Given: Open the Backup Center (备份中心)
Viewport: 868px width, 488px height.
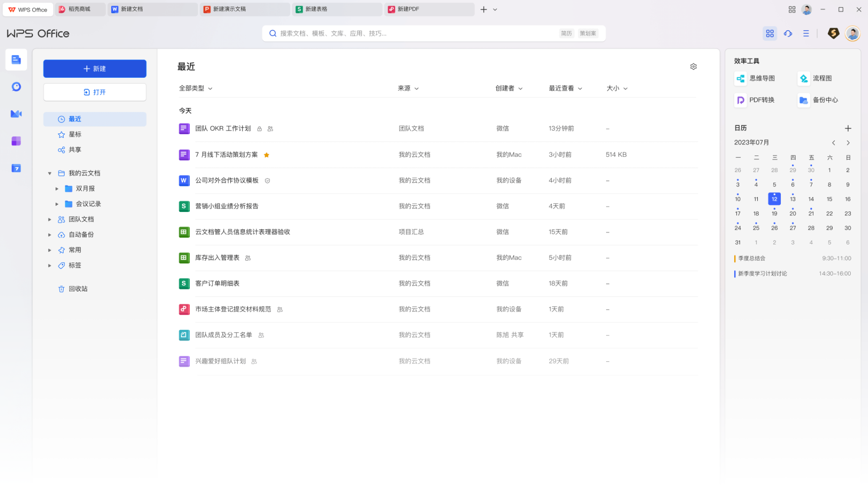Looking at the screenshot, I should 819,100.
